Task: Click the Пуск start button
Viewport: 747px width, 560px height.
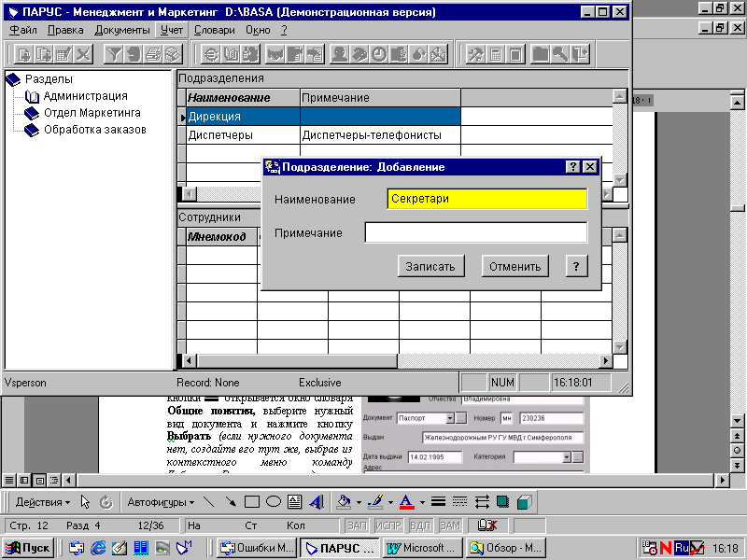Action: (29, 548)
